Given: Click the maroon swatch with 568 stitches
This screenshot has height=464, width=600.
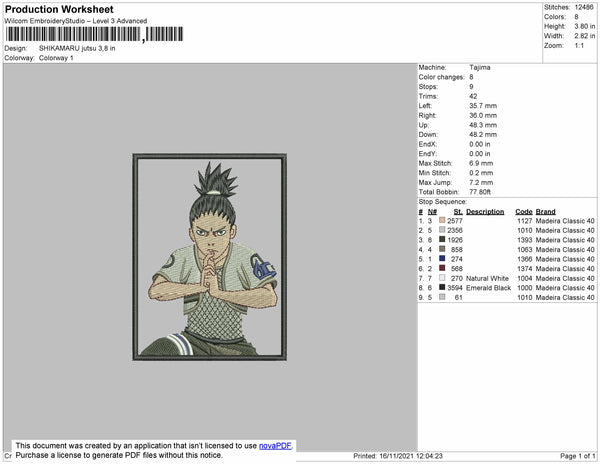Looking at the screenshot, I should pyautogui.click(x=442, y=268).
